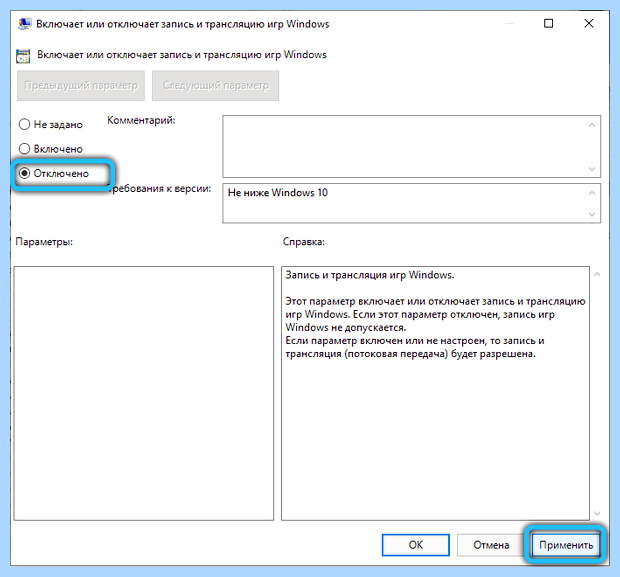620x577 pixels.
Task: Click the version requirements scroll up arrow
Action: [x=592, y=193]
